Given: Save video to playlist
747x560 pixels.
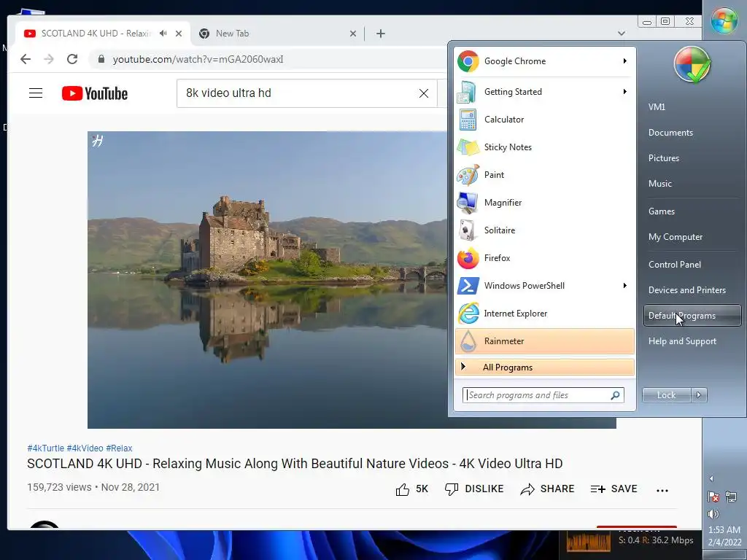Looking at the screenshot, I should coord(614,489).
